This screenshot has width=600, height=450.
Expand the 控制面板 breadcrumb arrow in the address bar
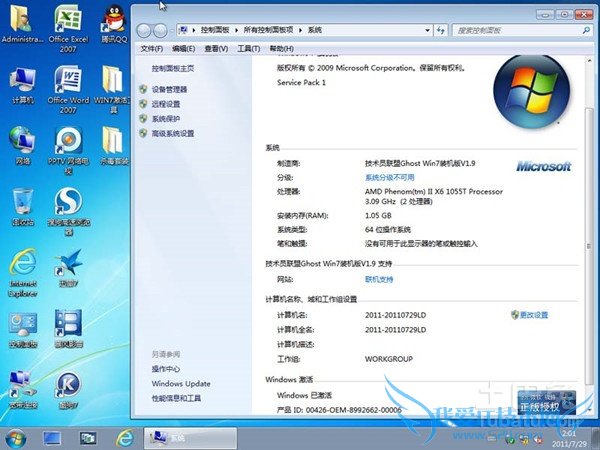[236, 31]
